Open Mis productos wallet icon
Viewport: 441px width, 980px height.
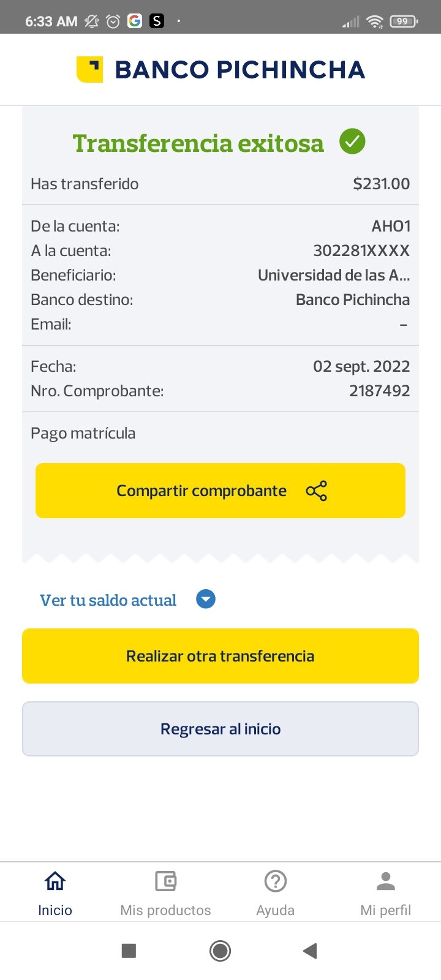(x=165, y=881)
